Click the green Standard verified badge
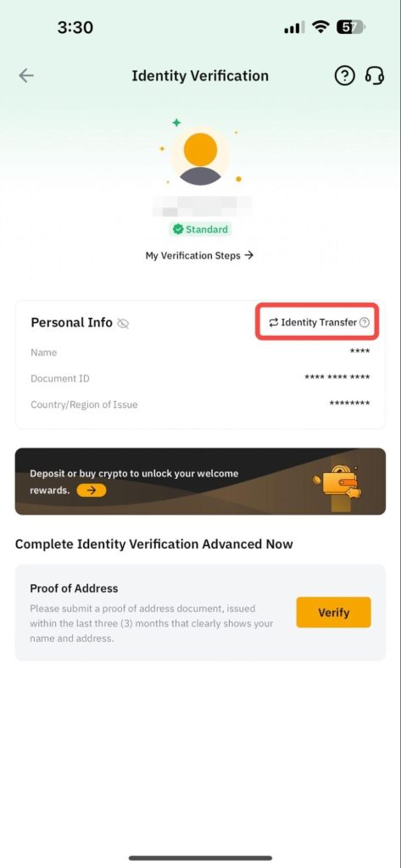The height and width of the screenshot is (868, 401). tap(200, 229)
